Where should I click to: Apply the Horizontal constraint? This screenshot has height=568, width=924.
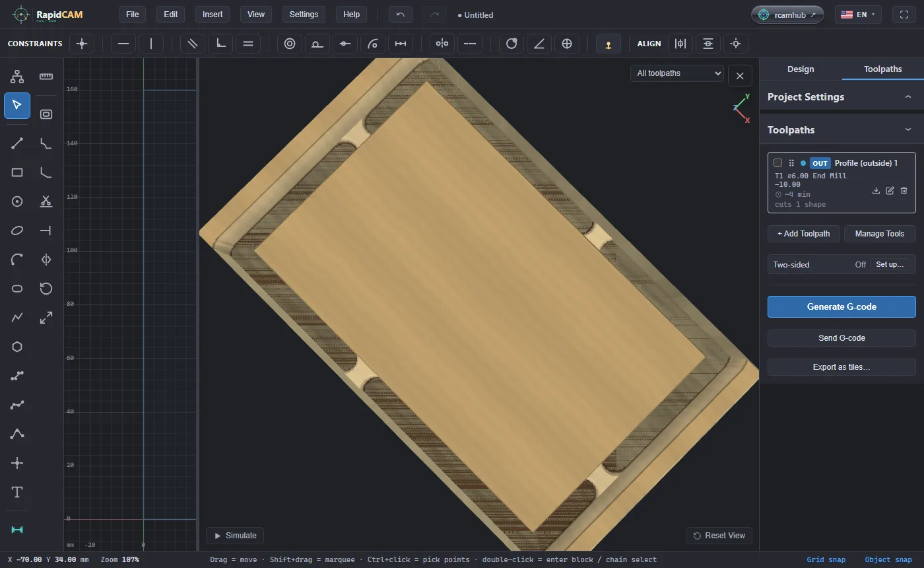click(123, 44)
